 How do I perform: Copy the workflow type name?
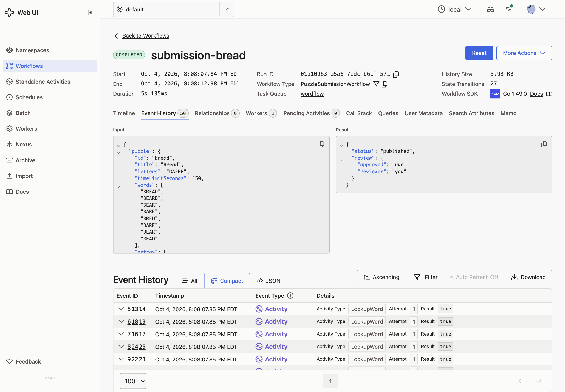click(x=385, y=84)
